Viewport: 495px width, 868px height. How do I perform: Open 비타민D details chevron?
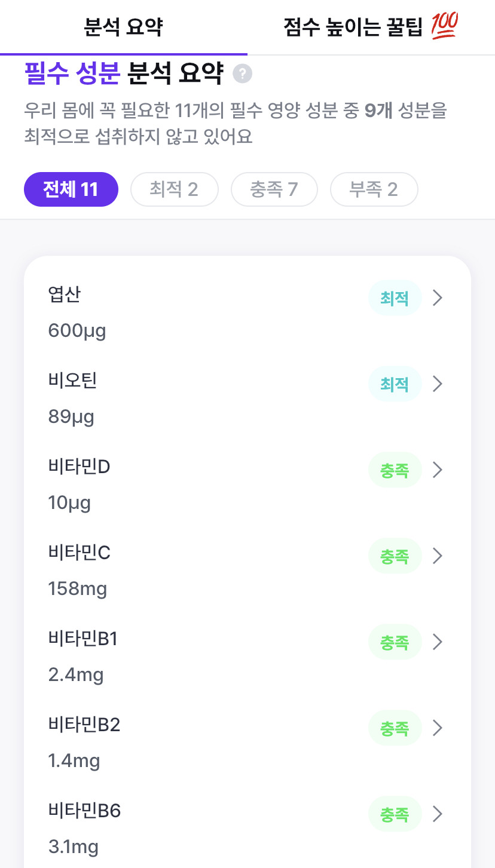pos(438,470)
